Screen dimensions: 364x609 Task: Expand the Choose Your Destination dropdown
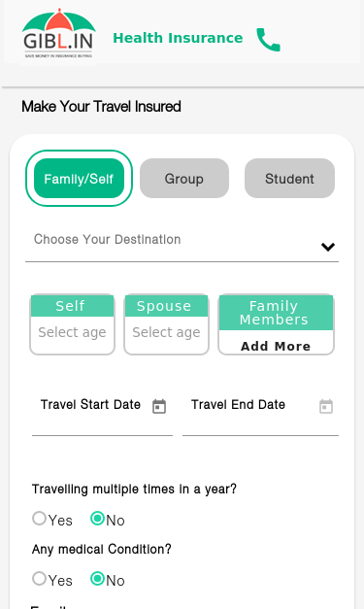(182, 243)
